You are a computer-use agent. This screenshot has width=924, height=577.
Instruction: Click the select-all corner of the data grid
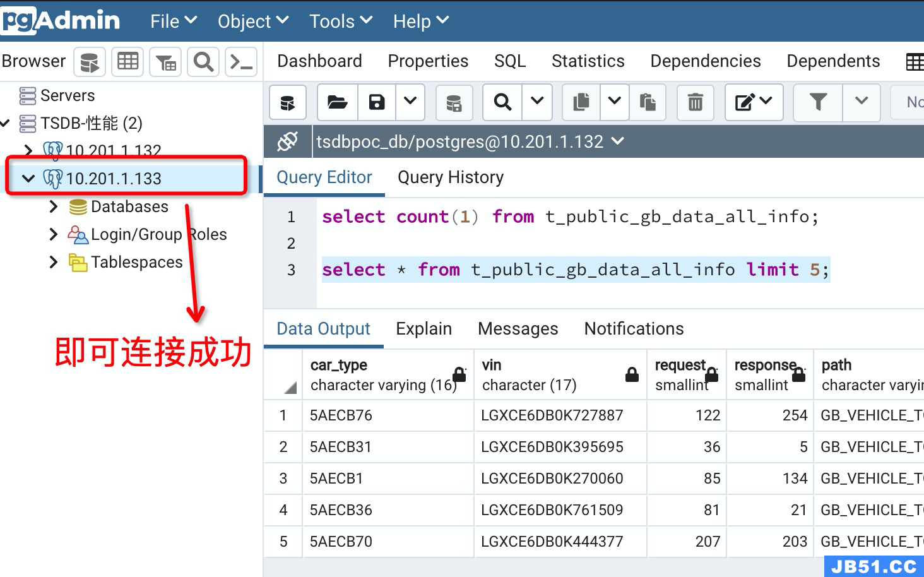click(x=283, y=374)
